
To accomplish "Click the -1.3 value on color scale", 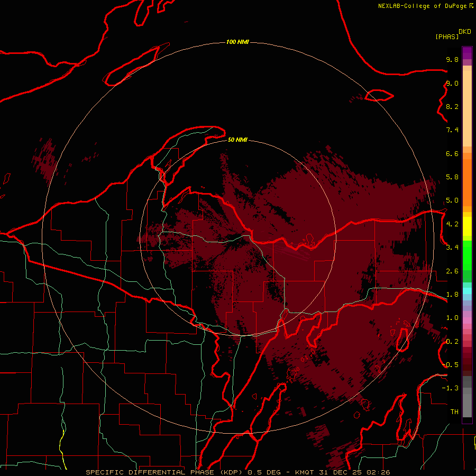I will (450, 388).
